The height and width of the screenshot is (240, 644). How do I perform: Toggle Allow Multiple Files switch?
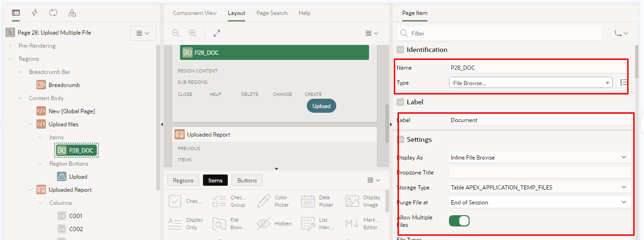tap(459, 221)
